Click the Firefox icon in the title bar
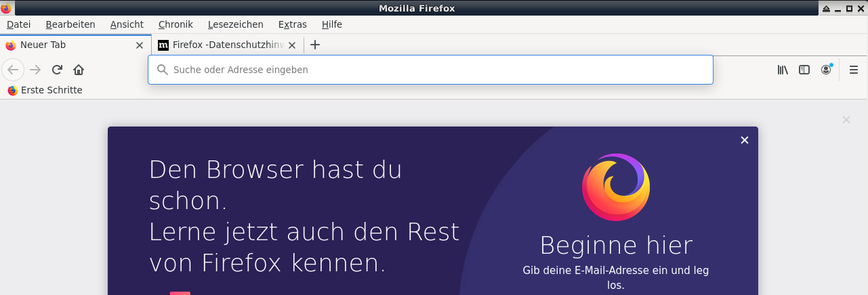Screen dimensions: 868x295 pyautogui.click(x=6, y=8)
